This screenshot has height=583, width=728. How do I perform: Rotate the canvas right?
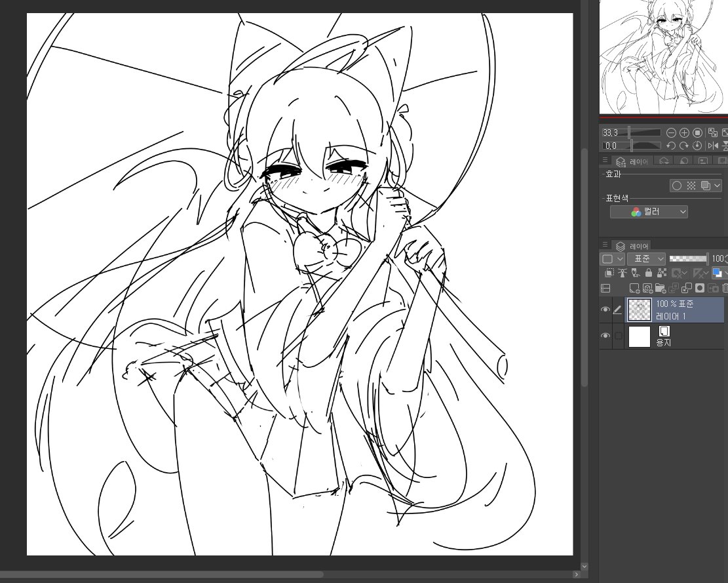click(x=684, y=146)
